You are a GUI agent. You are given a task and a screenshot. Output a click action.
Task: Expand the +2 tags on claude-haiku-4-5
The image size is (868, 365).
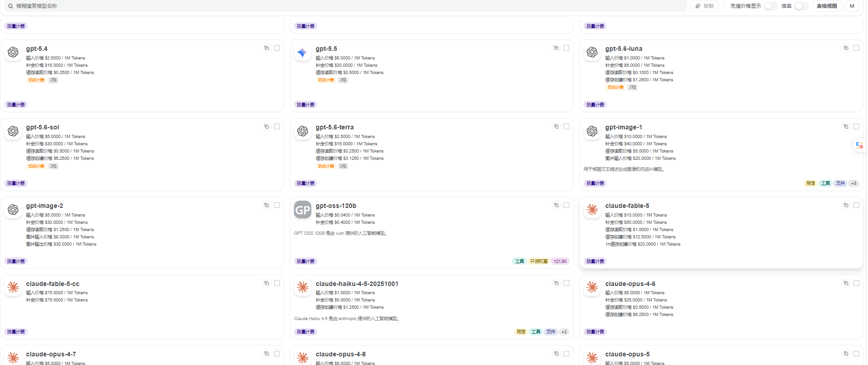564,332
